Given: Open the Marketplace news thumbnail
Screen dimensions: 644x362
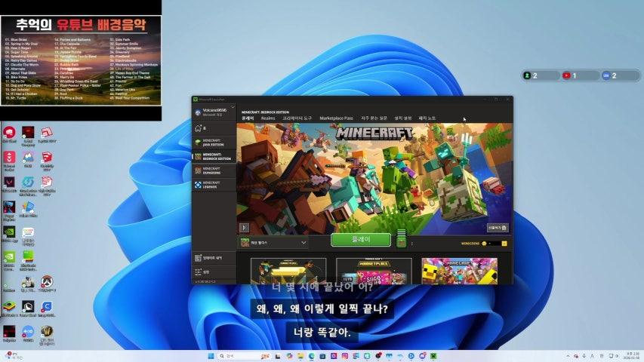Looking at the screenshot, I should [x=374, y=271].
